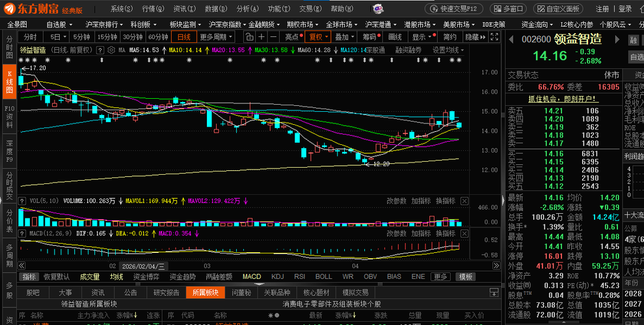
Task: Open 复权 adjustment dropdown
Action: pos(319,37)
